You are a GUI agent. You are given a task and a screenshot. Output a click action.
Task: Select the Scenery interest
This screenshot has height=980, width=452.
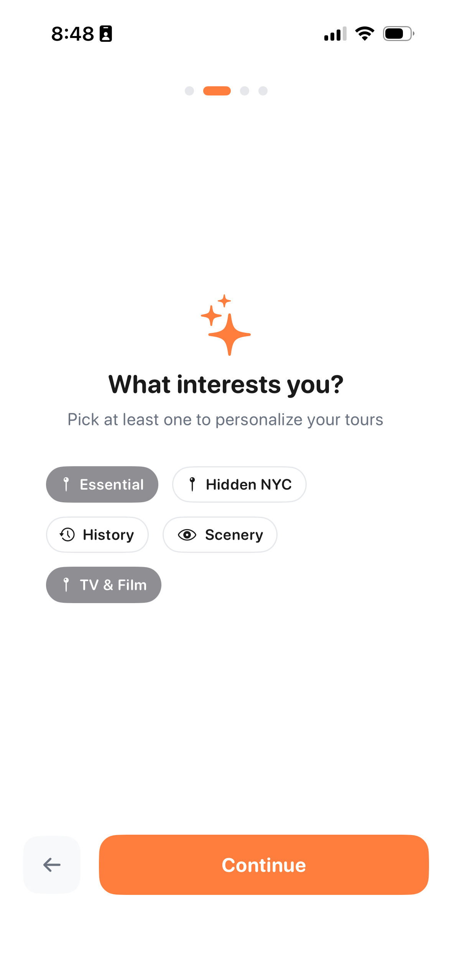point(220,534)
